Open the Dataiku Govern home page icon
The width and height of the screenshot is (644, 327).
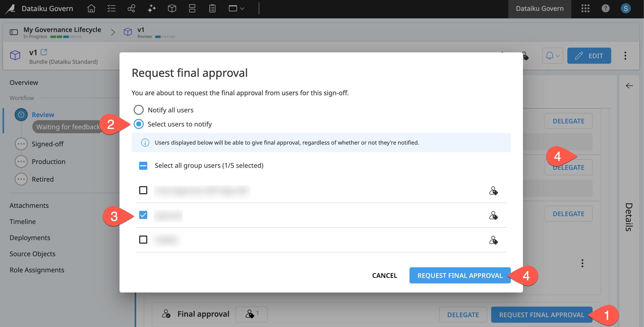pos(91,9)
